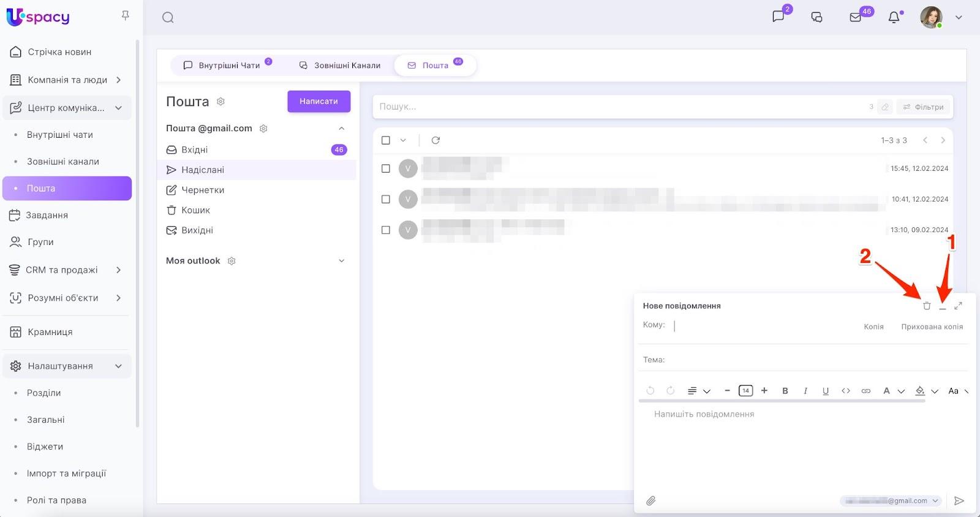980x517 pixels.
Task: Click the clear filter icon in search bar
Action: (885, 107)
